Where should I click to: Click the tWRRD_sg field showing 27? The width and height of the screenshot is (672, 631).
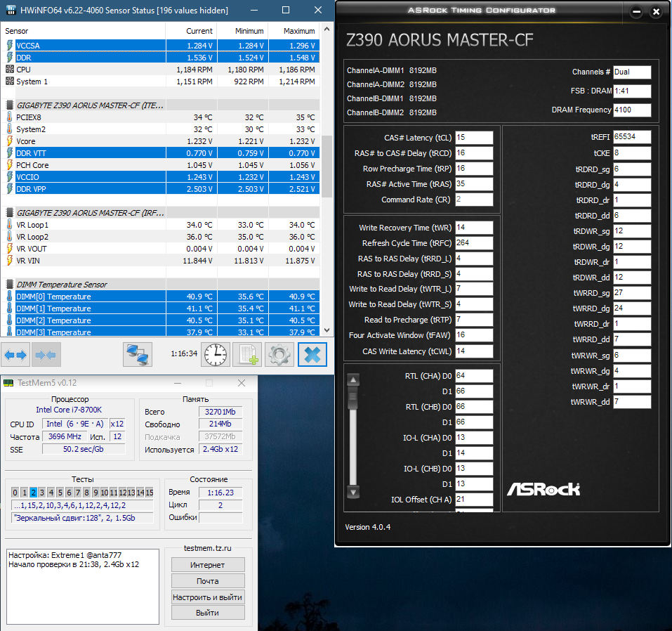tap(632, 293)
